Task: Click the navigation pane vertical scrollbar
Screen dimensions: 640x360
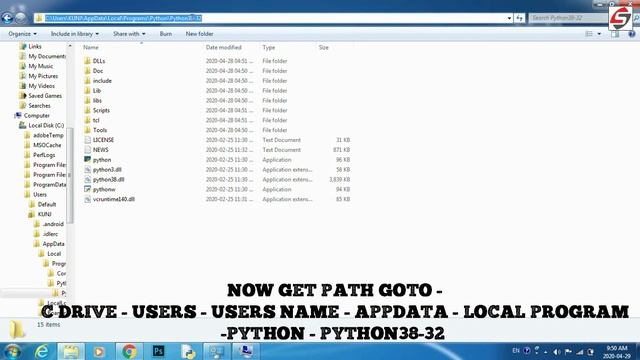Action: [70, 176]
